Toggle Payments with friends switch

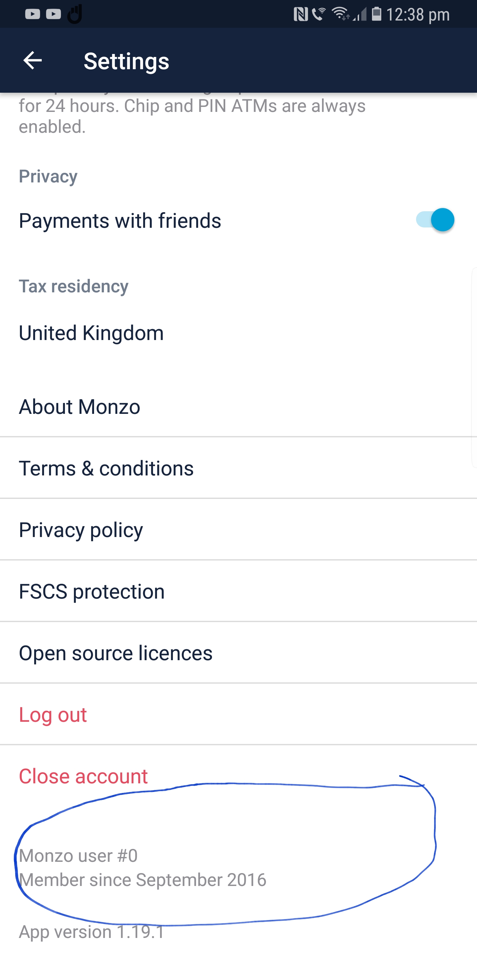click(435, 220)
